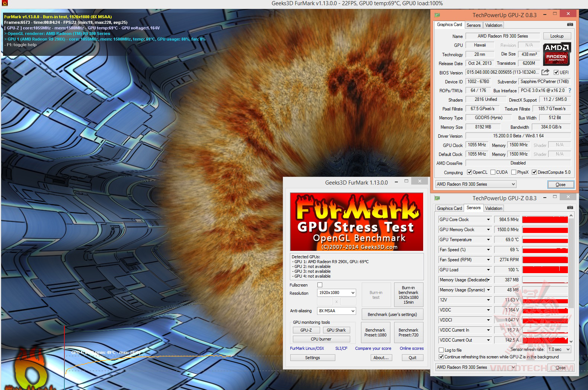The width and height of the screenshot is (588, 390).
Task: Switch to Sensors tab in GPU-Z Graphics Card window
Action: 473,25
